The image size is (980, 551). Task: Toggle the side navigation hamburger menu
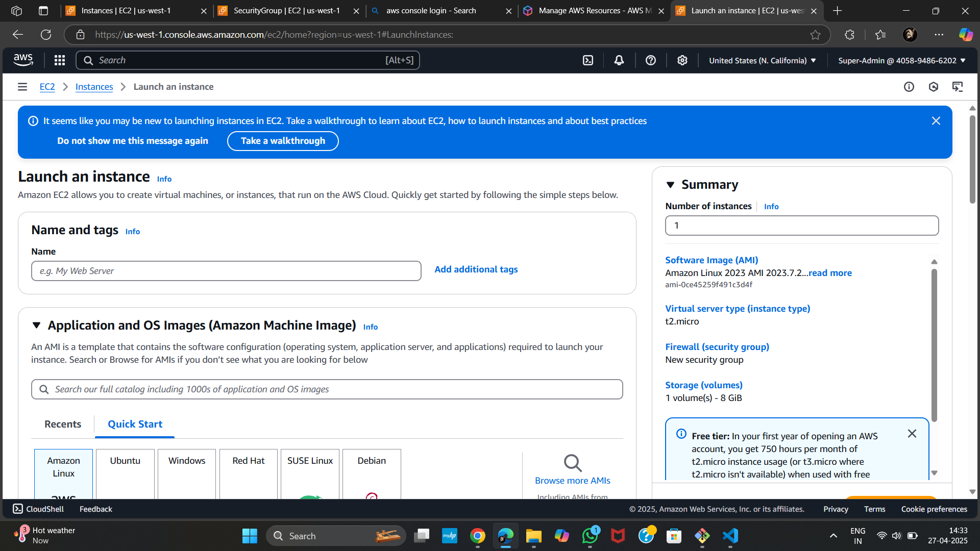[x=22, y=87]
